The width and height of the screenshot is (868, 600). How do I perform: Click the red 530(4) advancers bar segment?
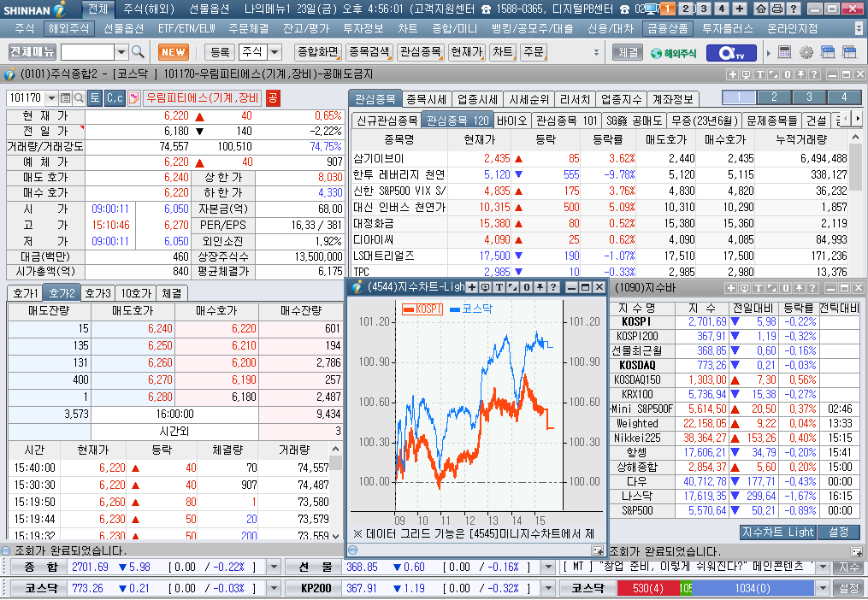(648, 588)
